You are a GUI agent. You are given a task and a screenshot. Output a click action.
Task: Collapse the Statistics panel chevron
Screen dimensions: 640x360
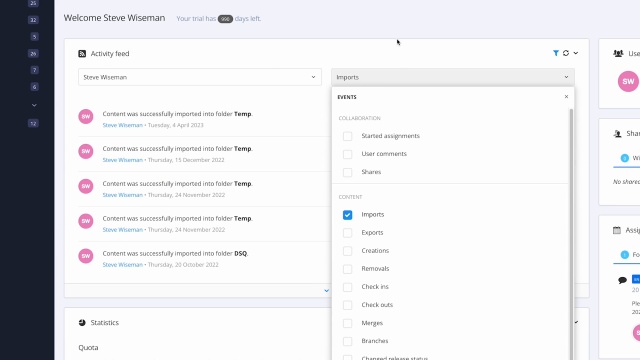[x=576, y=322]
